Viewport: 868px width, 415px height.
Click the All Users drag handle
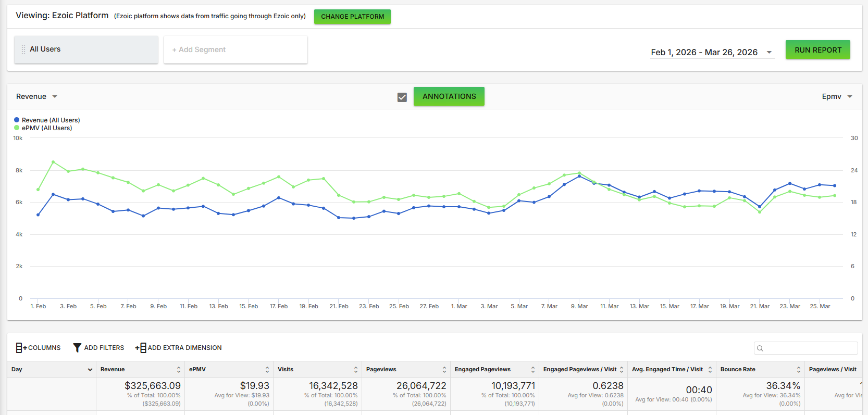pos(23,49)
